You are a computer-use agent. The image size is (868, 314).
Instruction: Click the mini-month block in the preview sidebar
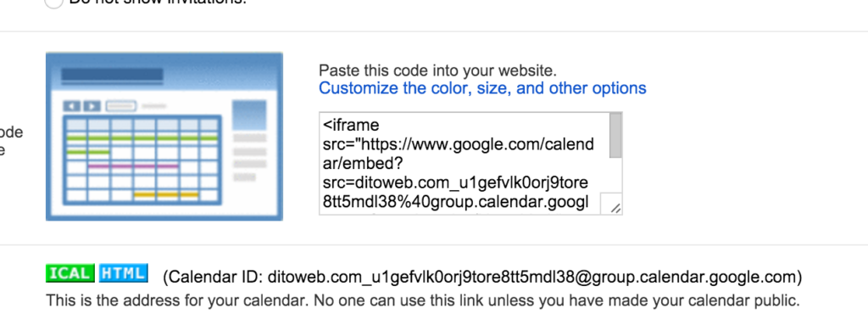[x=249, y=115]
